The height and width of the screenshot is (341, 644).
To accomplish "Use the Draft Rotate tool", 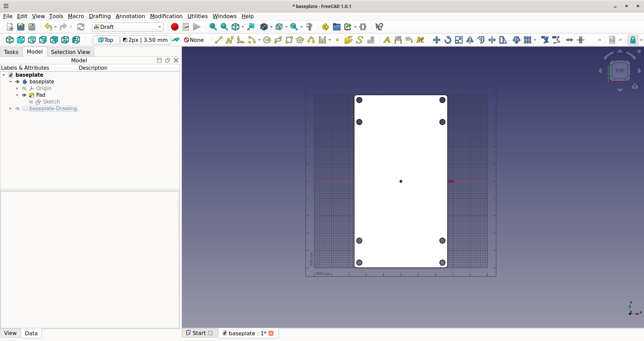I will tap(447, 40).
